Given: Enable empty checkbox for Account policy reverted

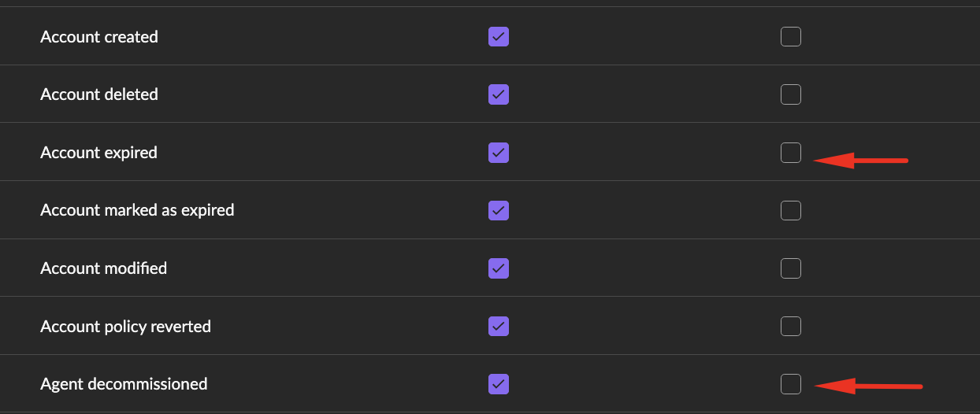Looking at the screenshot, I should (791, 326).
